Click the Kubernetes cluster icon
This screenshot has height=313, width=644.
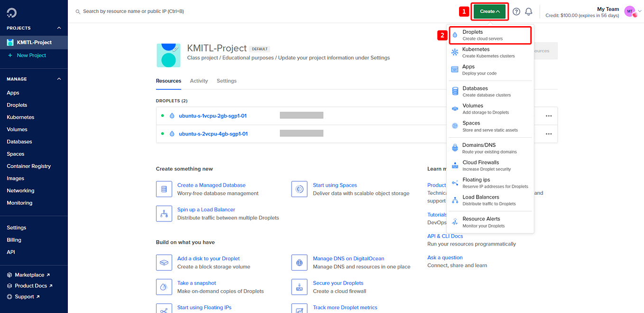pos(454,51)
